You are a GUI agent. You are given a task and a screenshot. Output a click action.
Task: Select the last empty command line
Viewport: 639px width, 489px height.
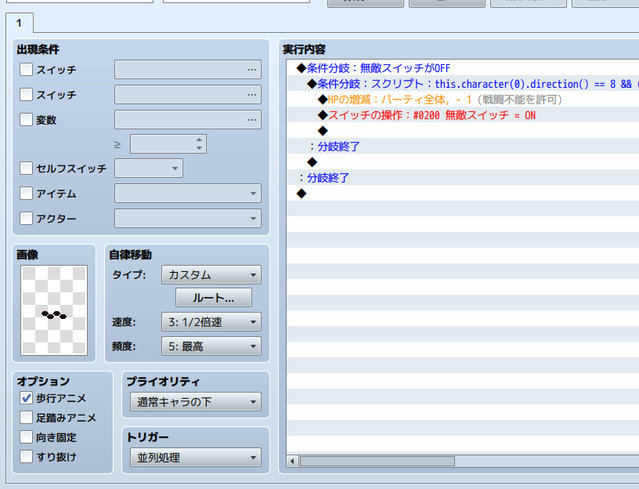point(463,194)
